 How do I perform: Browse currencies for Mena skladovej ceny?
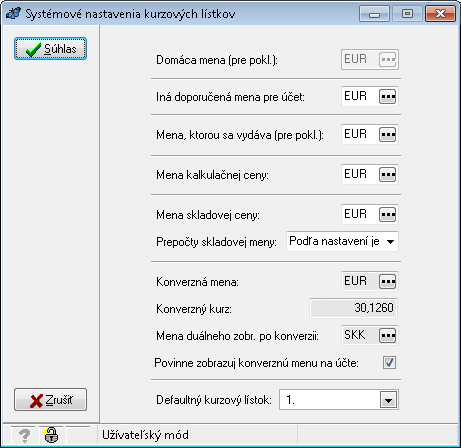coord(387,215)
